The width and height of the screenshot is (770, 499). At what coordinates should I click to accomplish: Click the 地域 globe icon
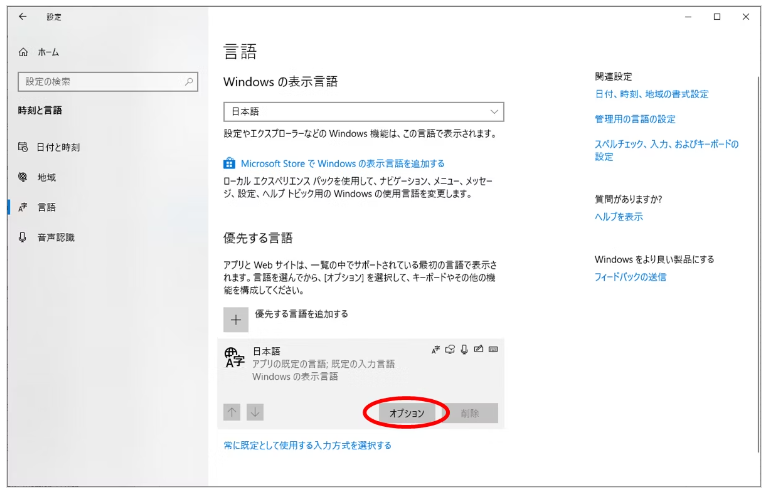[x=23, y=177]
